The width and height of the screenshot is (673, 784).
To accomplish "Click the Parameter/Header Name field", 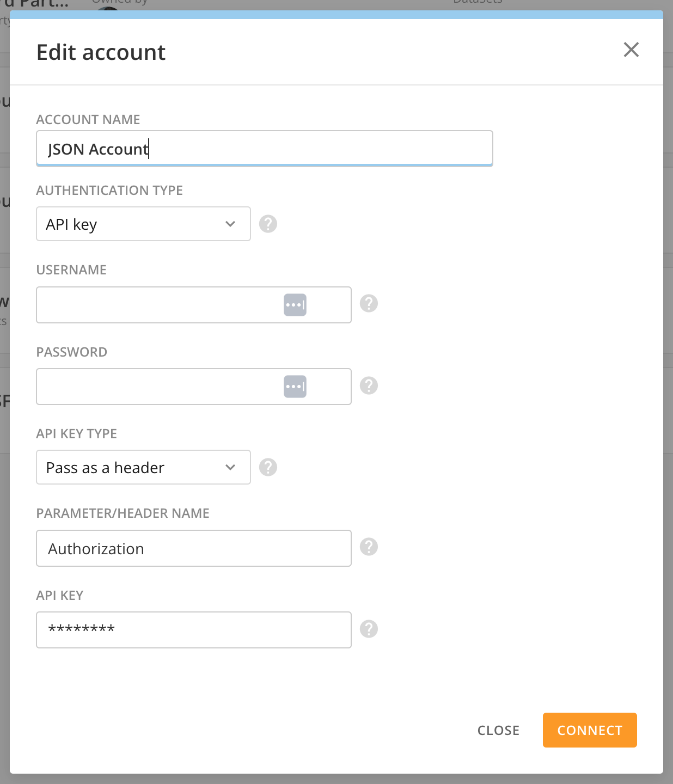I will tap(194, 548).
